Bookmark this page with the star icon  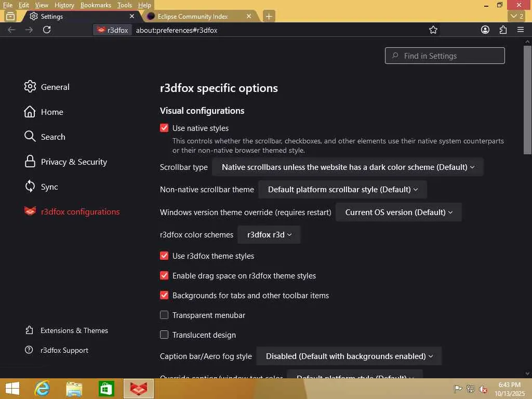coord(433,30)
